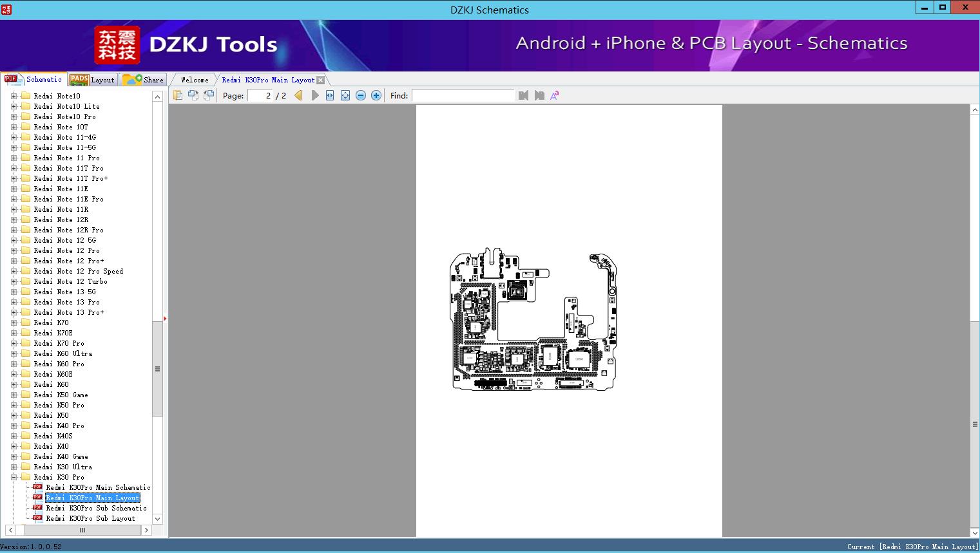Zoom in with the plus icon
Image resolution: width=980 pixels, height=553 pixels.
[376, 95]
